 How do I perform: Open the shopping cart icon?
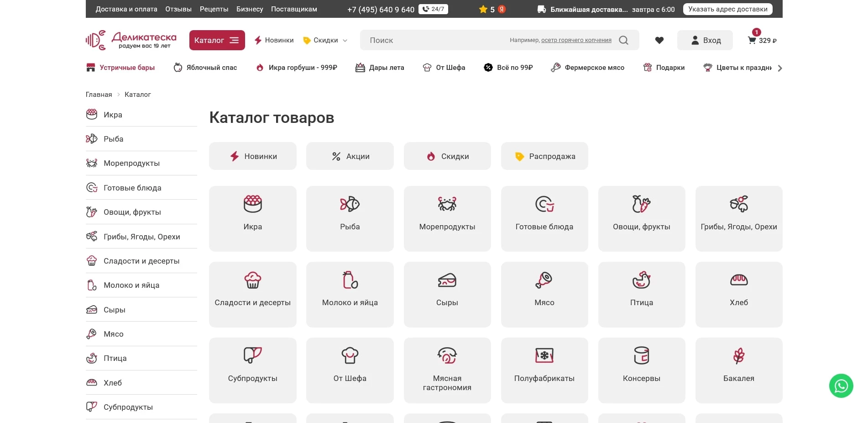751,40
